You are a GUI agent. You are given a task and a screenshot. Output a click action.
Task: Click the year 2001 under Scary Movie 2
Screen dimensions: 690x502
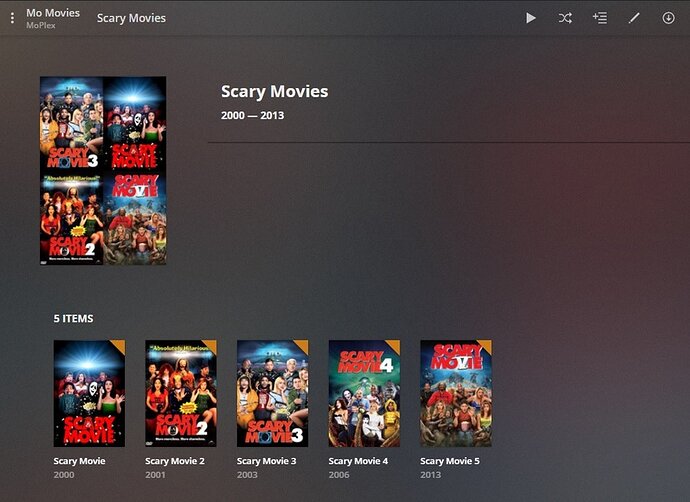click(x=155, y=475)
